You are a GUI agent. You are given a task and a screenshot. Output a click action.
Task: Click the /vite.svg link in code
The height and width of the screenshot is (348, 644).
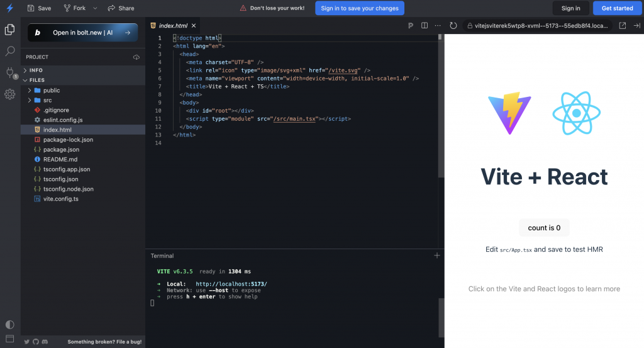click(x=344, y=70)
